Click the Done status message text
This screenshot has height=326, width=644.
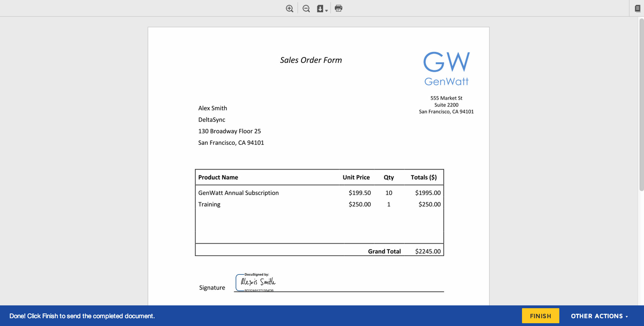pos(82,316)
